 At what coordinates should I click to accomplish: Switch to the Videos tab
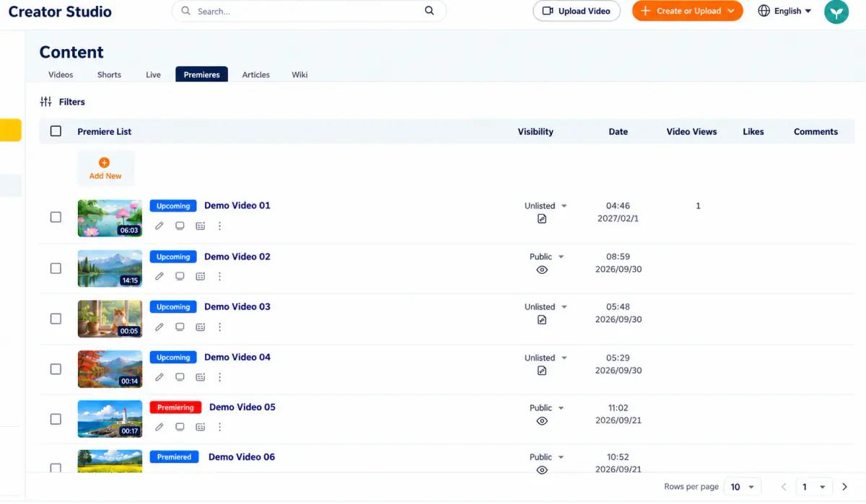click(x=61, y=74)
